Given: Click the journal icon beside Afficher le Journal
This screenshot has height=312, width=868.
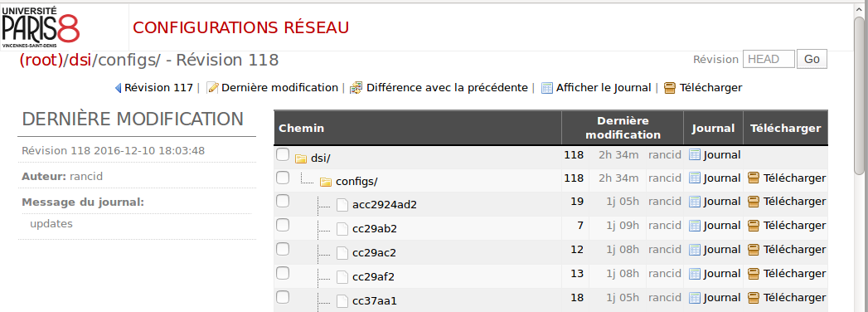Looking at the screenshot, I should (547, 88).
